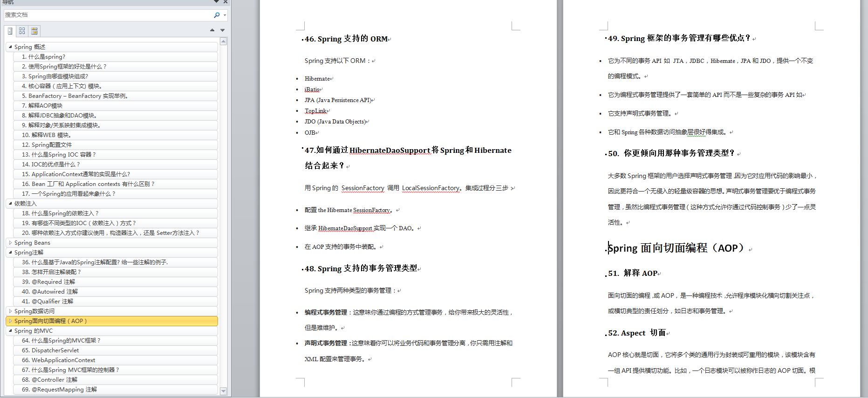Click the title Spring 面向切面编程（AOP） in document
Screen dimensions: 868x398
click(677, 248)
